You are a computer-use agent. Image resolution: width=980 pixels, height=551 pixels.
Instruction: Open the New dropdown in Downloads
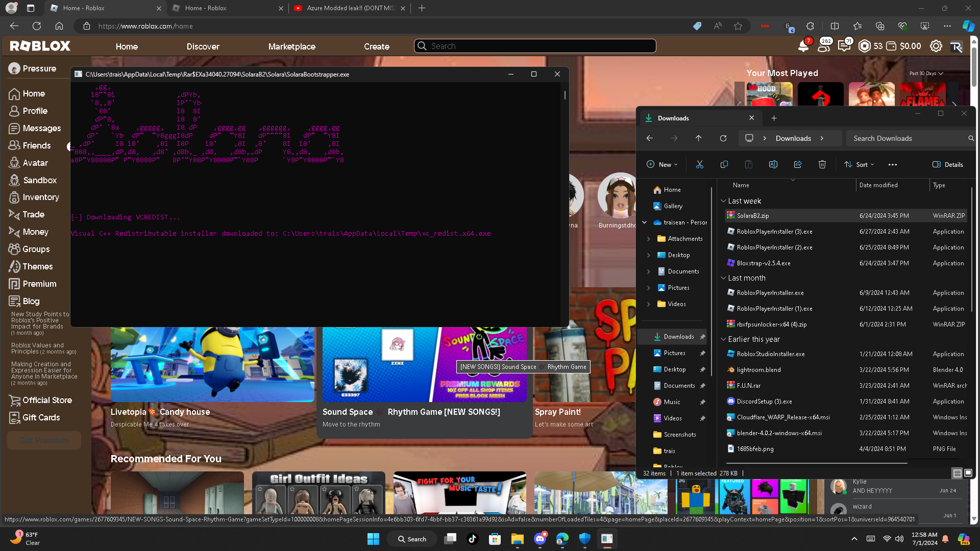[662, 164]
